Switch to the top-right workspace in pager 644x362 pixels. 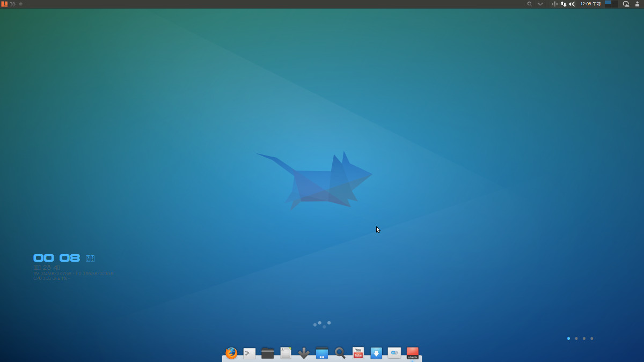(x=615, y=2)
